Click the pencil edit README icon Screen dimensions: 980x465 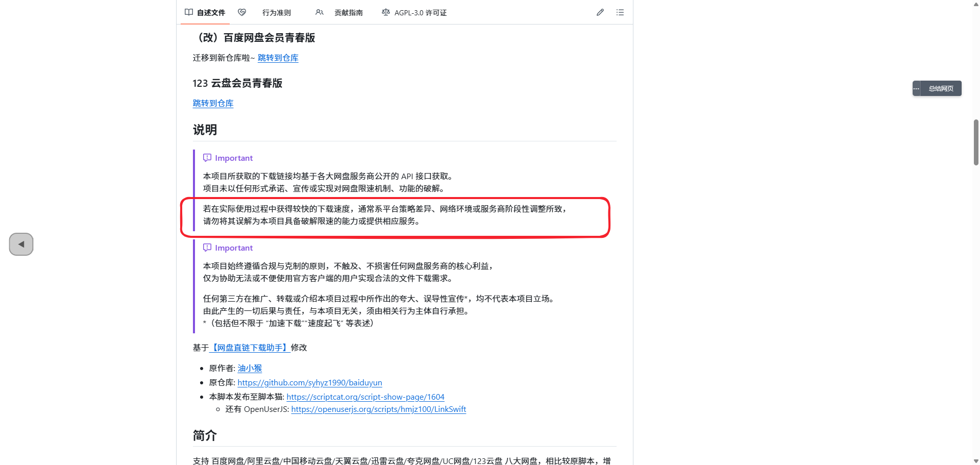(x=600, y=12)
